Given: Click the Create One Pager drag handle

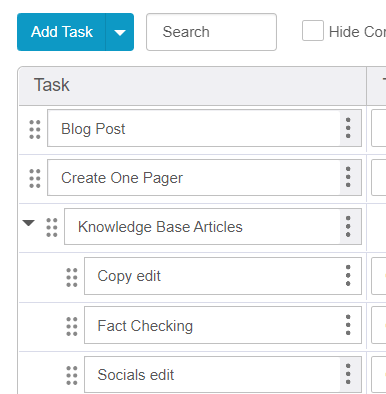Looking at the screenshot, I should (x=35, y=178).
